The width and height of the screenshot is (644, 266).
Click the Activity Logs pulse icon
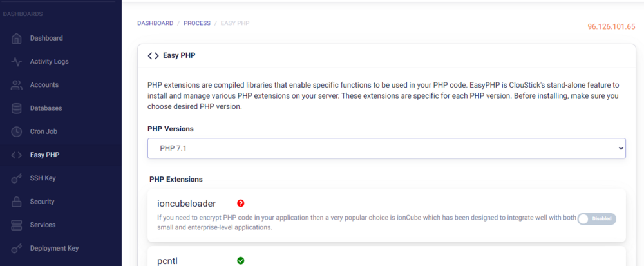point(17,62)
